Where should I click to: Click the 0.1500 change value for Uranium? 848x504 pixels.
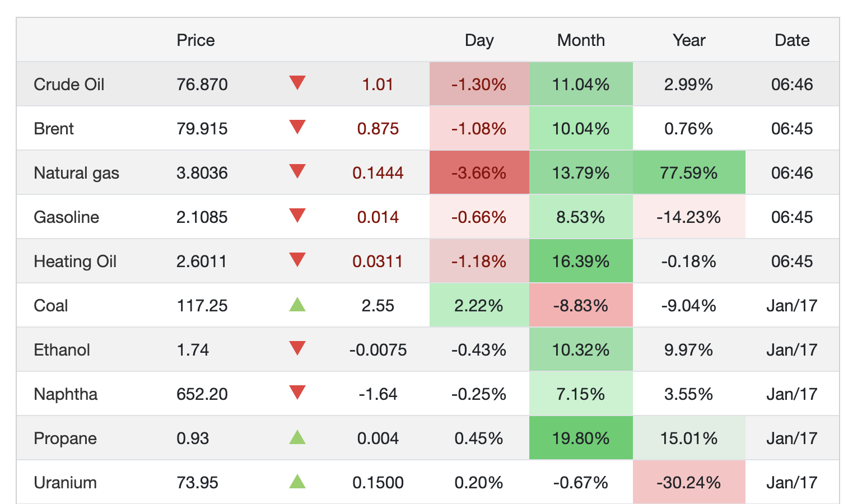tap(378, 483)
